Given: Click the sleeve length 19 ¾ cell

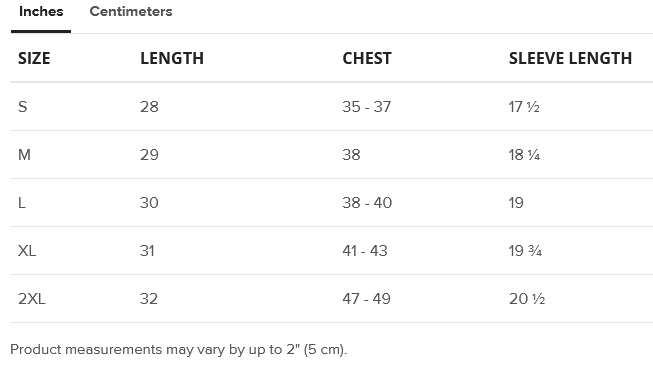Looking at the screenshot, I should tap(525, 251).
